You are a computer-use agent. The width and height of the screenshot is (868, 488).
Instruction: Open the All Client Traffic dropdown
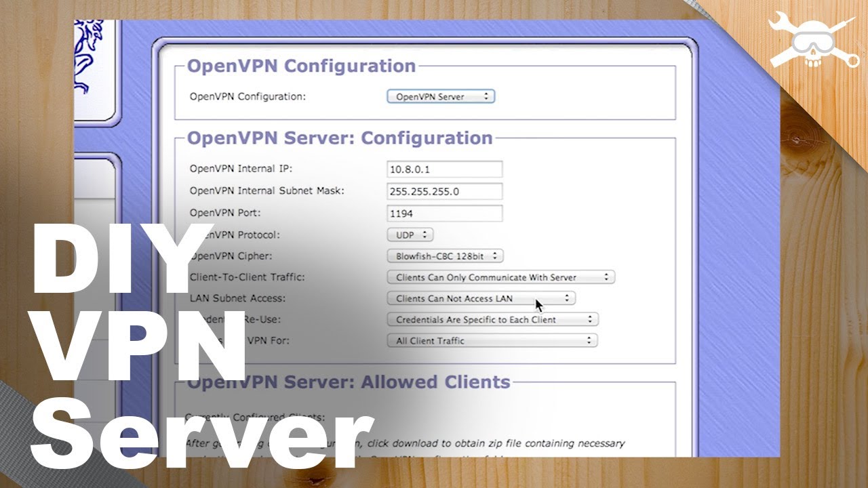point(492,340)
